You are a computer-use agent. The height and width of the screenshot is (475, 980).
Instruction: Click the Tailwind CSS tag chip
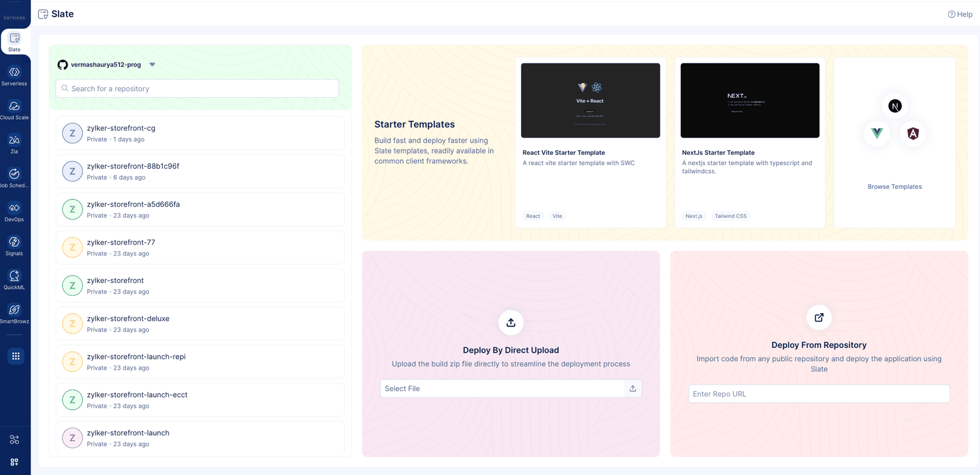tap(730, 216)
